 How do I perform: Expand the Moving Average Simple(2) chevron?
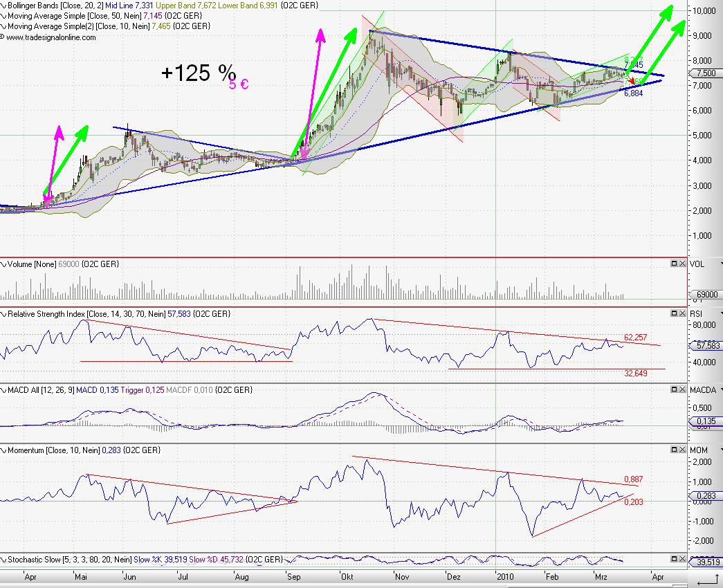tap(3, 26)
